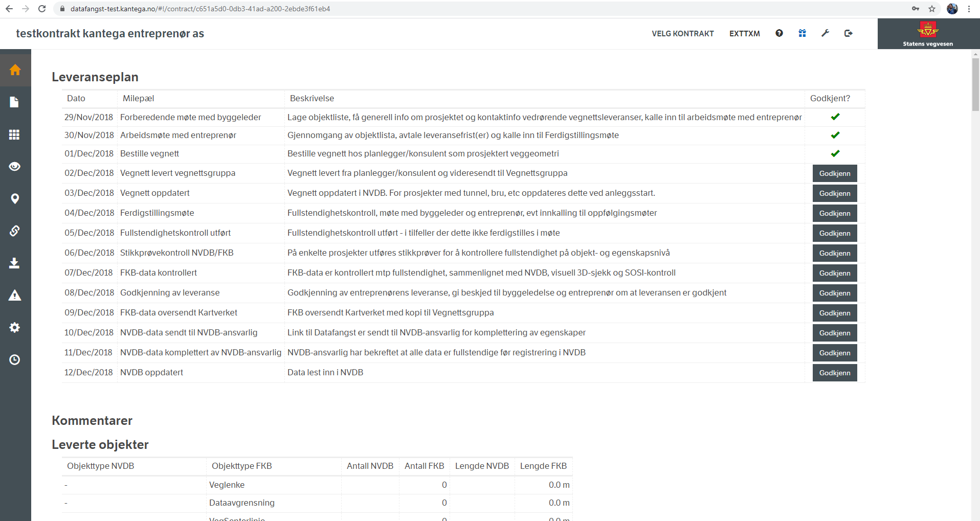Click the gift box icon in header

[802, 33]
